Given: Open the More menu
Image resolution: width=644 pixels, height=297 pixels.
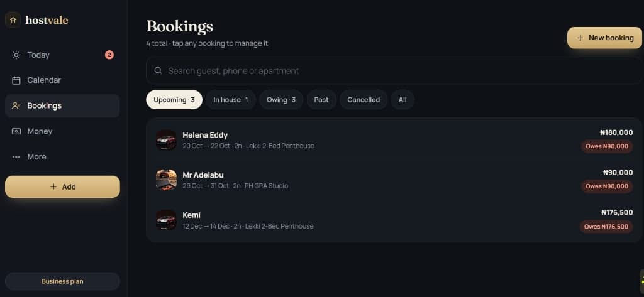Looking at the screenshot, I should pos(62,157).
